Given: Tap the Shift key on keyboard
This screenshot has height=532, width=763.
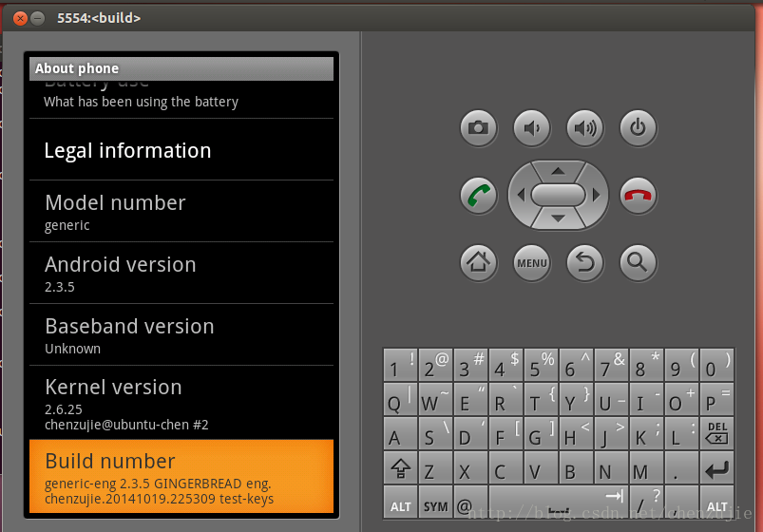Looking at the screenshot, I should coord(400,467).
